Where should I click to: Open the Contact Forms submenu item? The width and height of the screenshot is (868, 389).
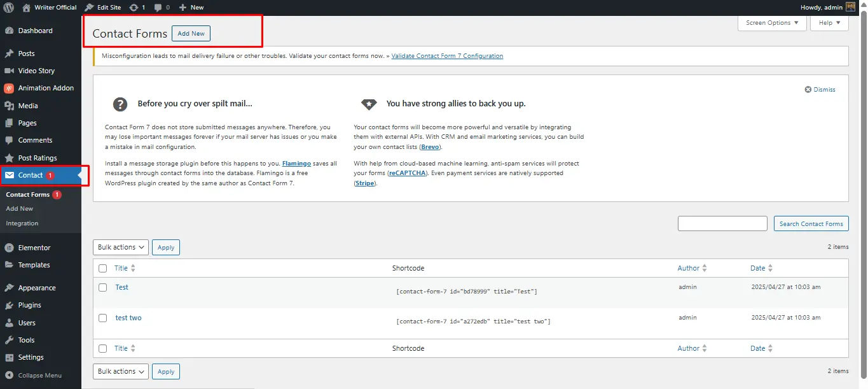[28, 195]
